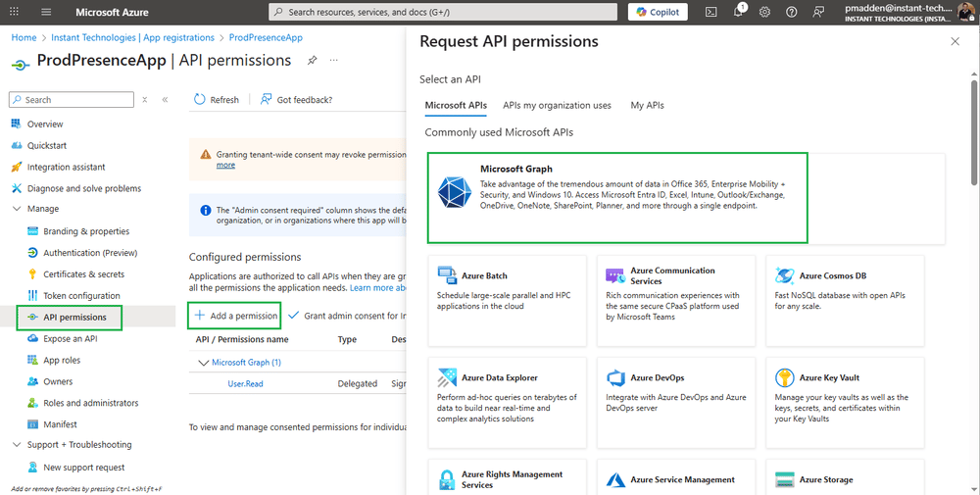Select the Azure Storage card
980x495 pixels.
tap(845, 477)
